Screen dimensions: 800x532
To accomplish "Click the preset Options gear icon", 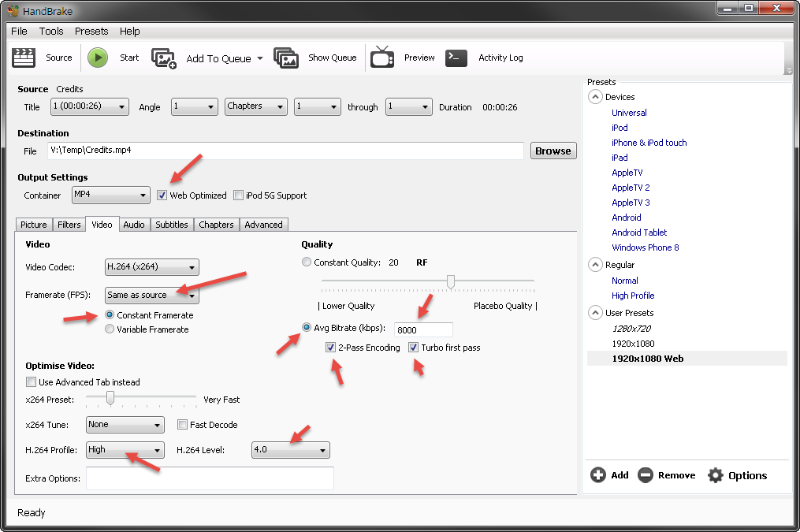I will coord(716,475).
